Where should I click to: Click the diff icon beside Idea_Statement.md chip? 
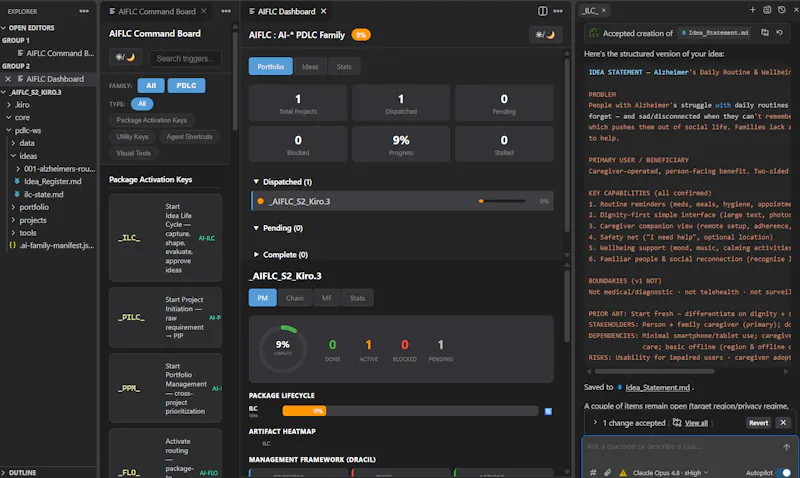(764, 33)
